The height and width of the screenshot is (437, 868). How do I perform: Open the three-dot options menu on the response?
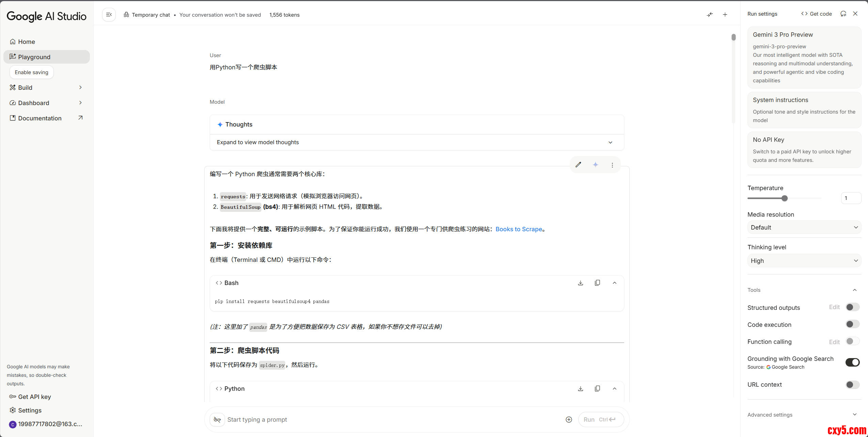coord(612,165)
